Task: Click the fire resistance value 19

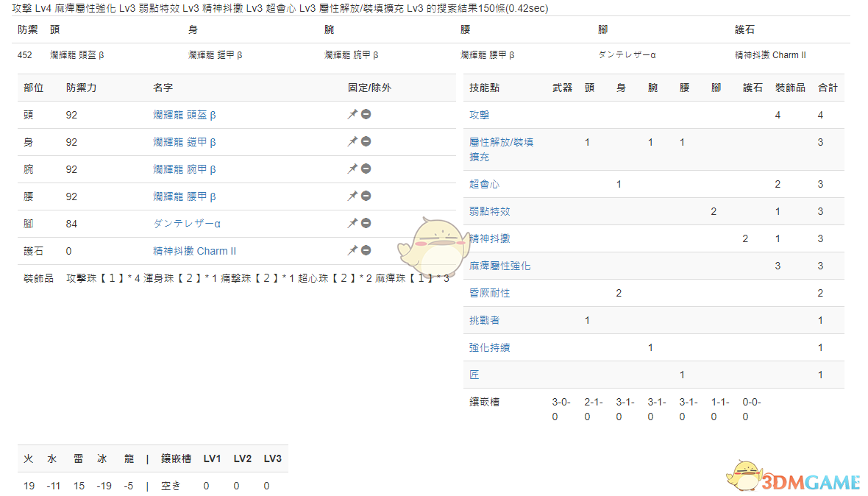Action: tap(29, 486)
